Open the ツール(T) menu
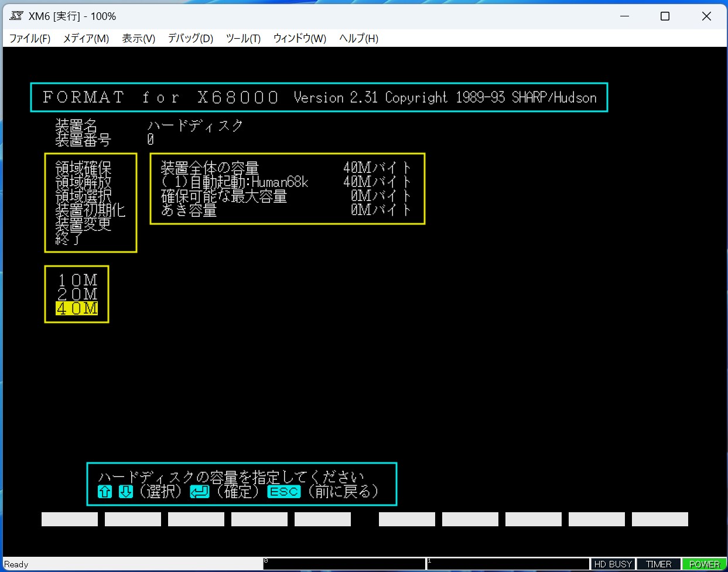The width and height of the screenshot is (728, 572). [243, 39]
